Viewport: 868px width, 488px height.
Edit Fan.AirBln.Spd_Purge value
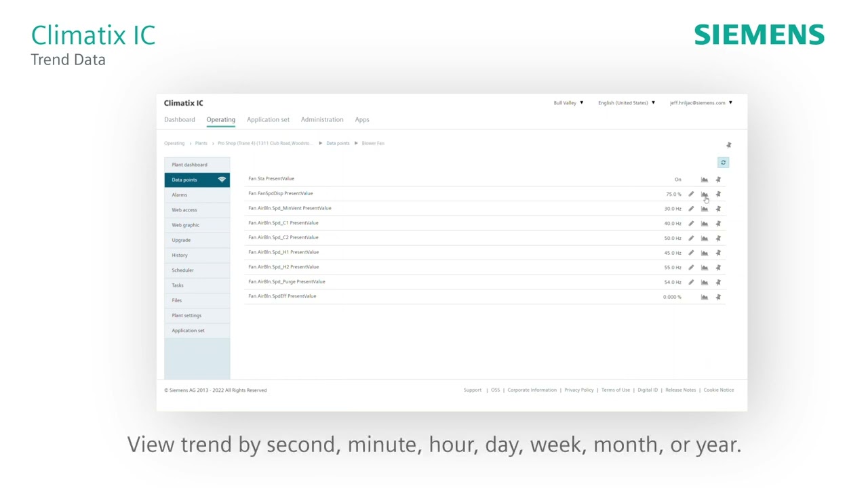(x=691, y=282)
